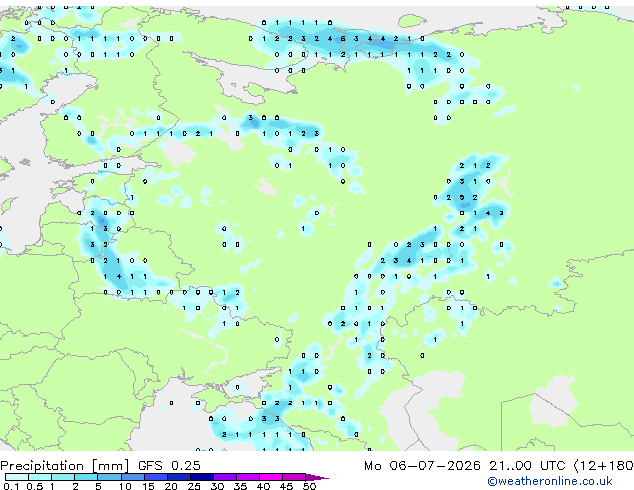Click the '35' legend scale label
The width and height of the screenshot is (634, 490).
click(240, 486)
